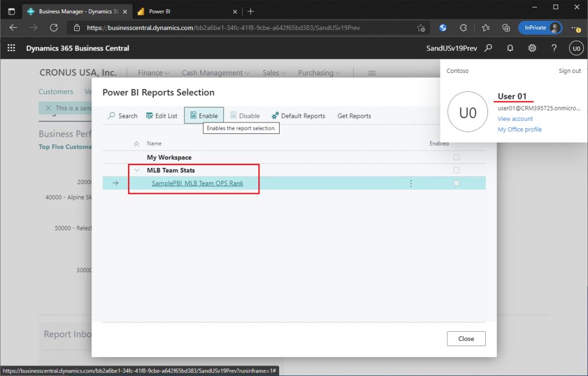This screenshot has height=376, width=588.
Task: Click the Edit List action
Action: pyautogui.click(x=161, y=116)
